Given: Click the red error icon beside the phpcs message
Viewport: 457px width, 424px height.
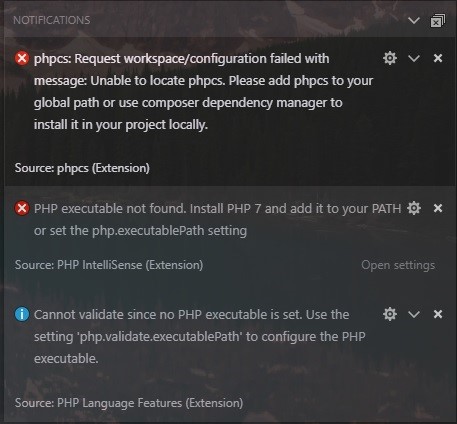Looking at the screenshot, I should 22,59.
